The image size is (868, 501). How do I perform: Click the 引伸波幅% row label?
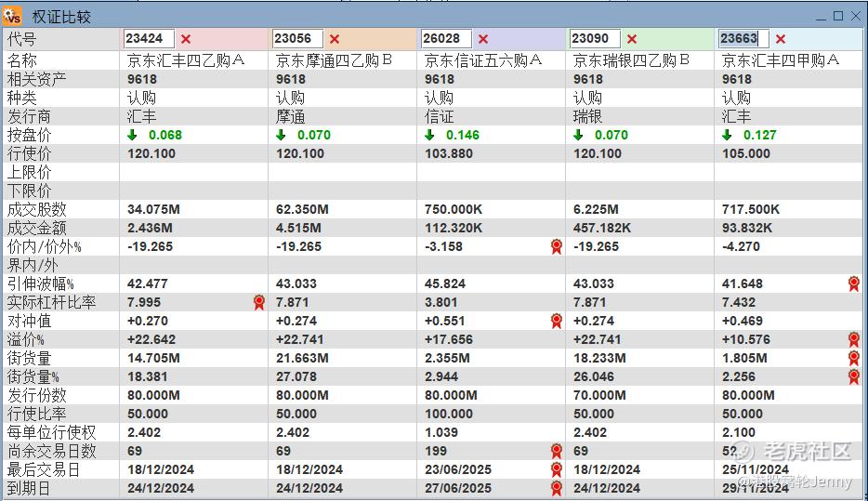pyautogui.click(x=40, y=283)
